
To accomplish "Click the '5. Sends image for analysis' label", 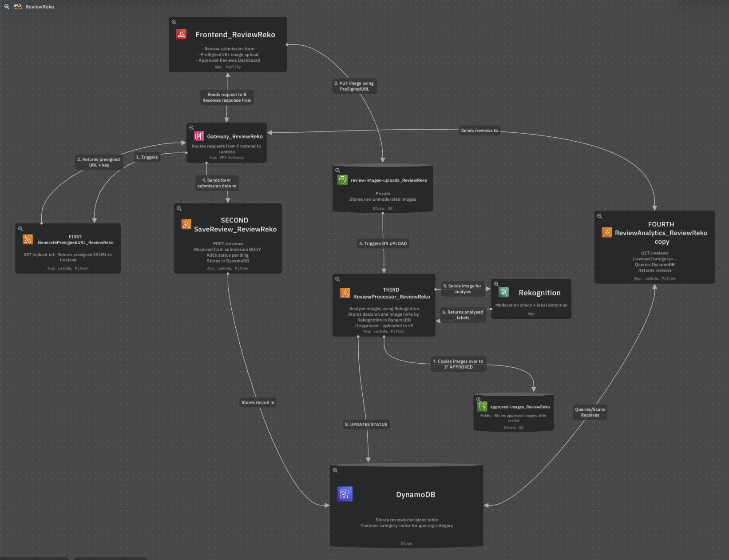I will [x=462, y=289].
